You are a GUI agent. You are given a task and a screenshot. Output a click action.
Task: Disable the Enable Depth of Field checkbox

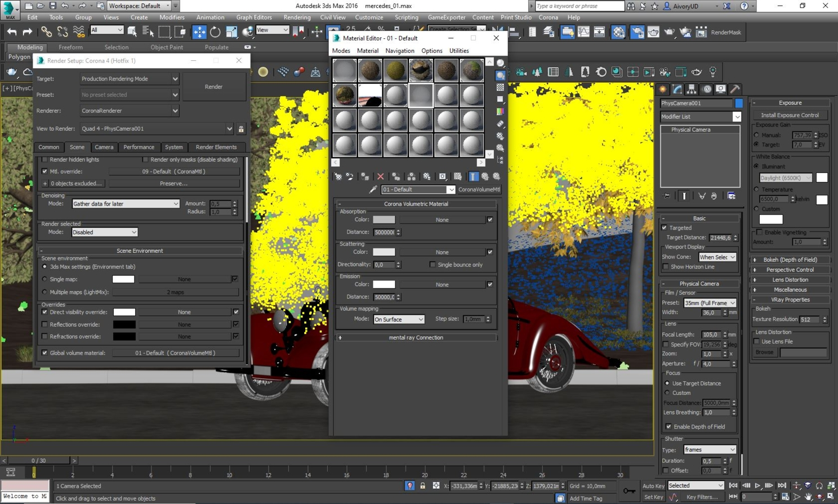click(x=668, y=427)
